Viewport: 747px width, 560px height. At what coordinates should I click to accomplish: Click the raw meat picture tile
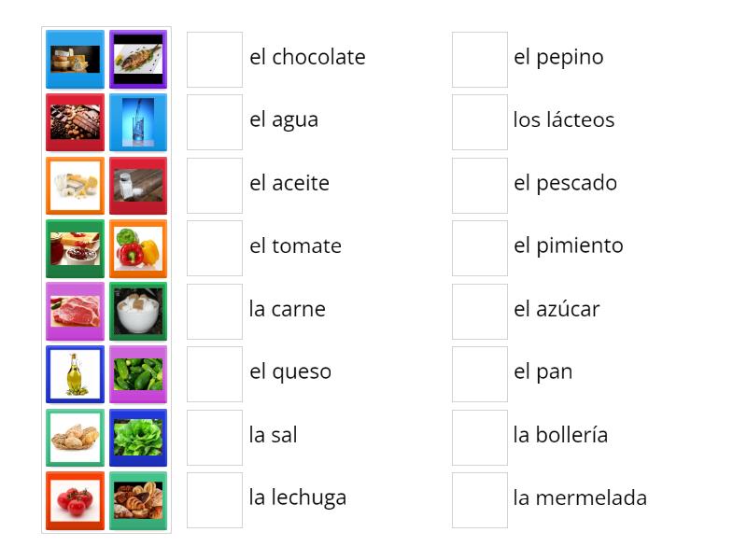(75, 311)
